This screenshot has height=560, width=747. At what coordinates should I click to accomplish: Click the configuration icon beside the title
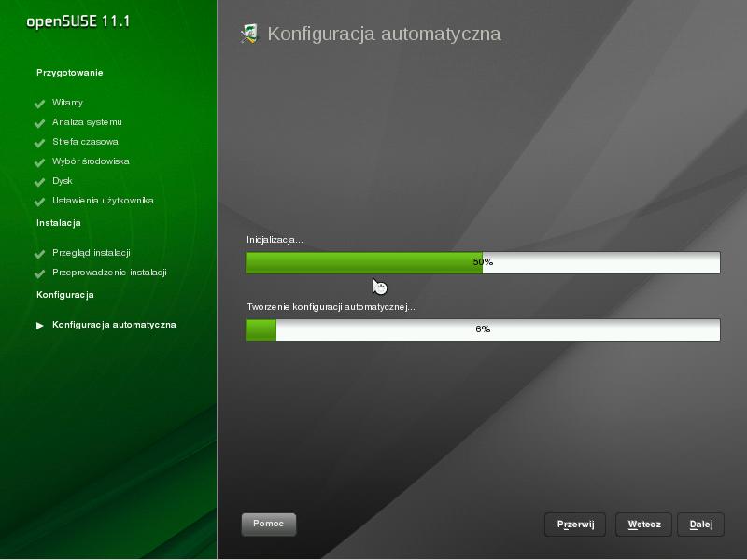click(x=248, y=35)
